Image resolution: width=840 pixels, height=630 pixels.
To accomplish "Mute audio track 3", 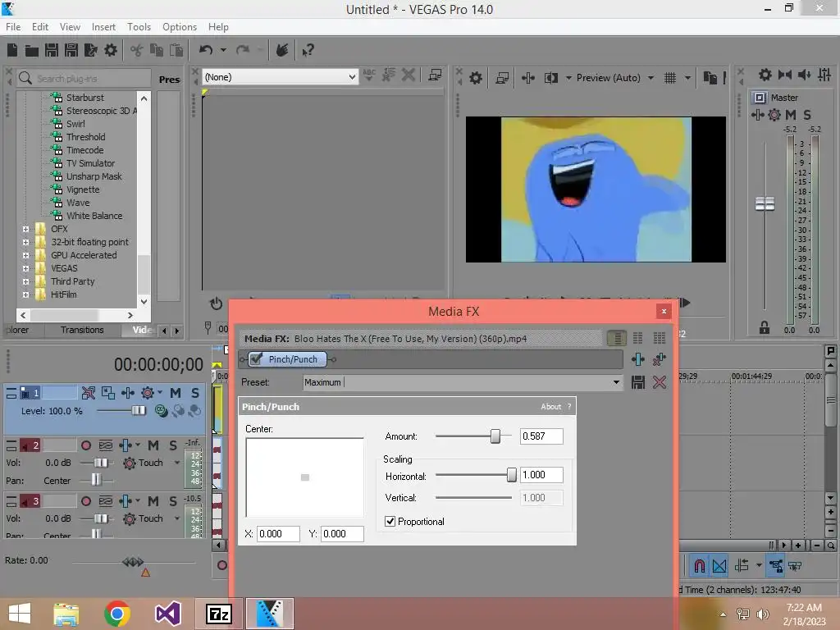I will click(153, 501).
